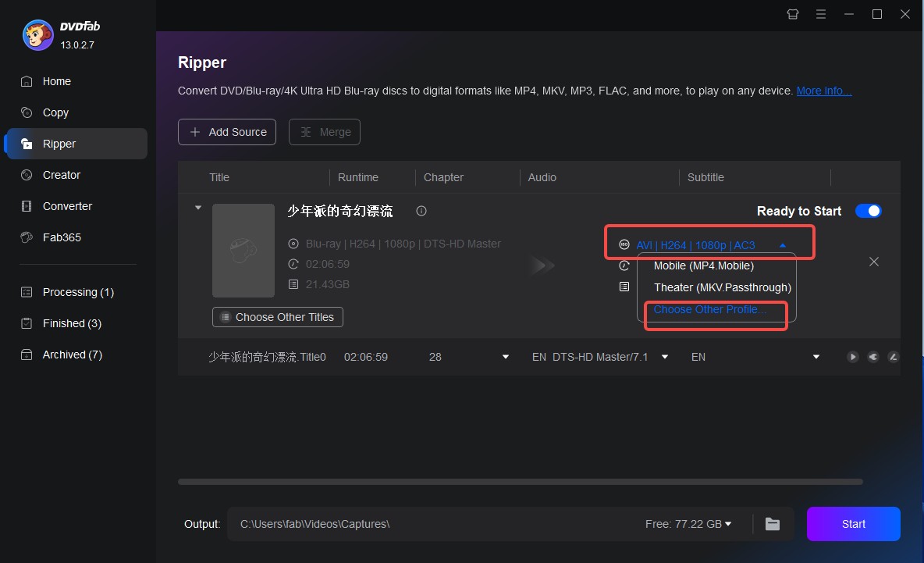Click the Copy disc icon
The width and height of the screenshot is (924, 563).
pos(27,112)
